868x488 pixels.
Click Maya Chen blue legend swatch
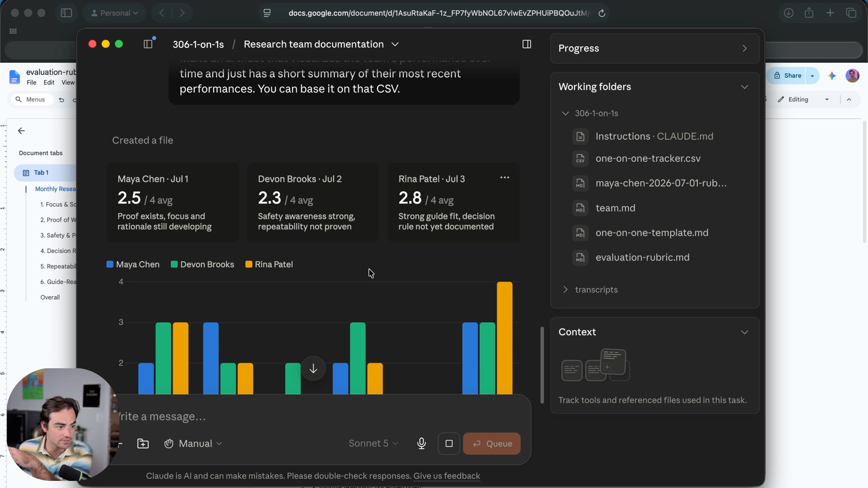110,265
